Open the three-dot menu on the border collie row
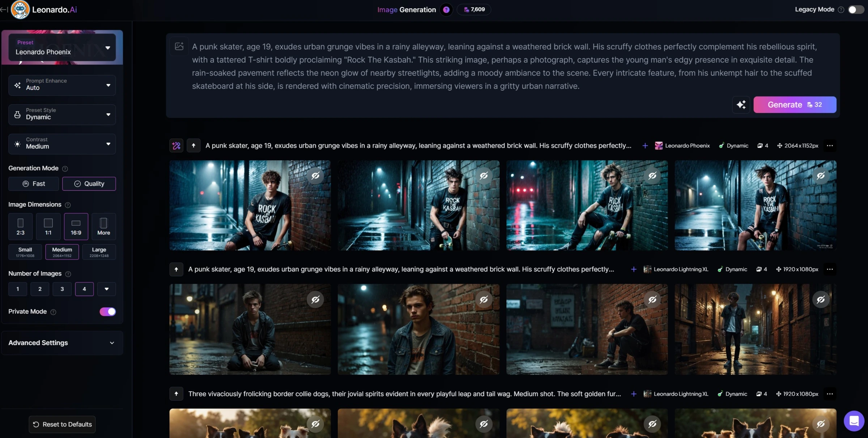This screenshot has width=868, height=438. (830, 394)
